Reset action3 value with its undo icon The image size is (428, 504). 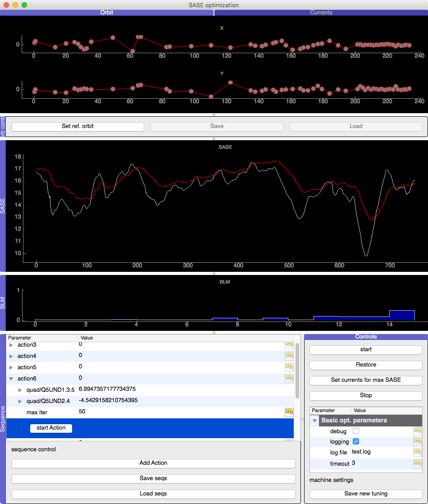[x=289, y=345]
